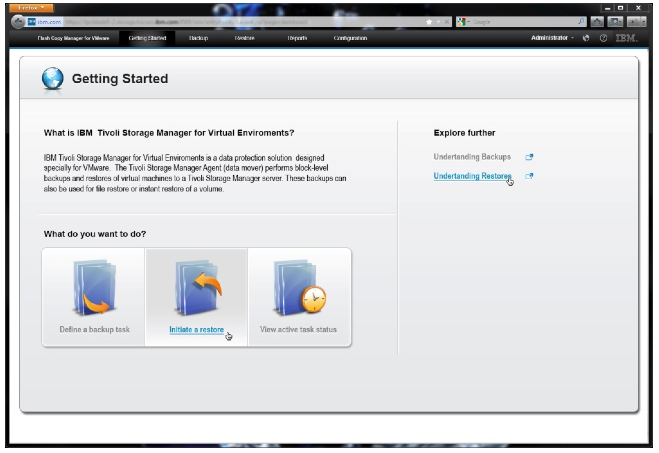Expand the Administrator user menu
Screen dimensions: 659x453
pyautogui.click(x=552, y=38)
